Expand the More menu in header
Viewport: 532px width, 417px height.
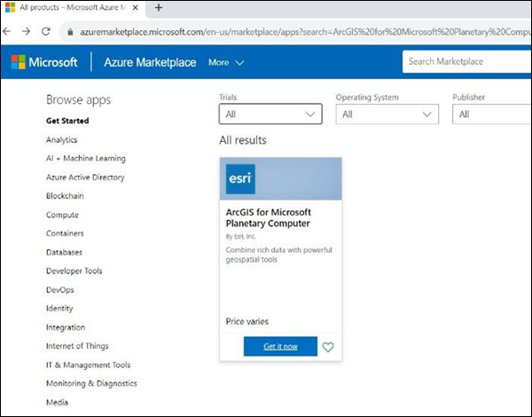226,63
